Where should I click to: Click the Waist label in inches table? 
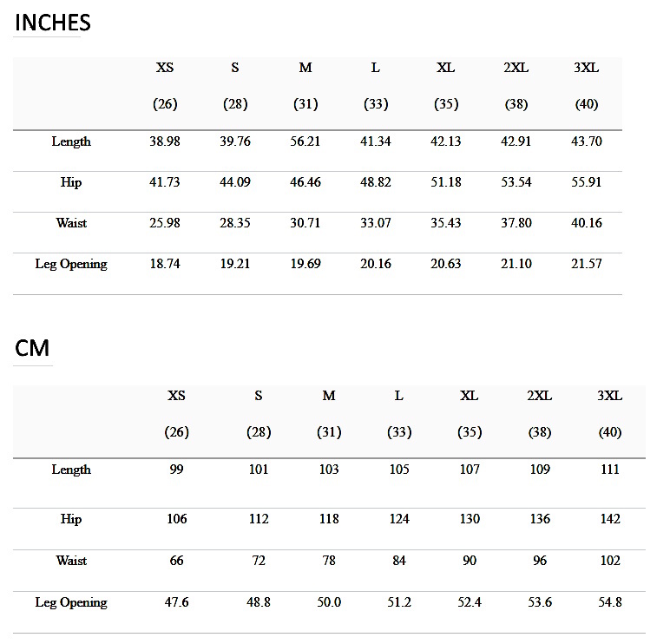(71, 223)
